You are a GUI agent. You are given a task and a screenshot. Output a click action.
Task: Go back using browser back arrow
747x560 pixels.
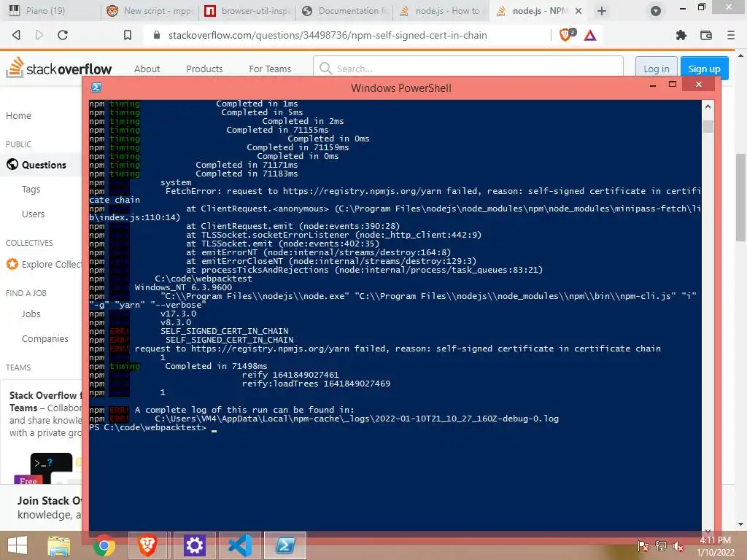pos(16,35)
